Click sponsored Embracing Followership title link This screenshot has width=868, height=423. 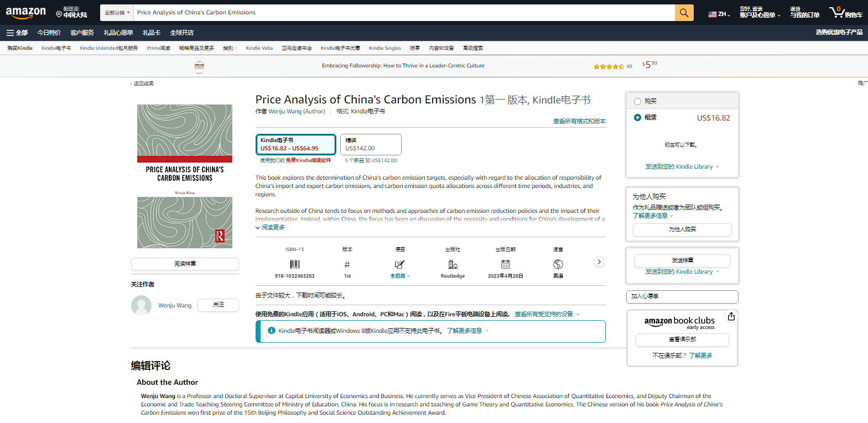coord(403,66)
